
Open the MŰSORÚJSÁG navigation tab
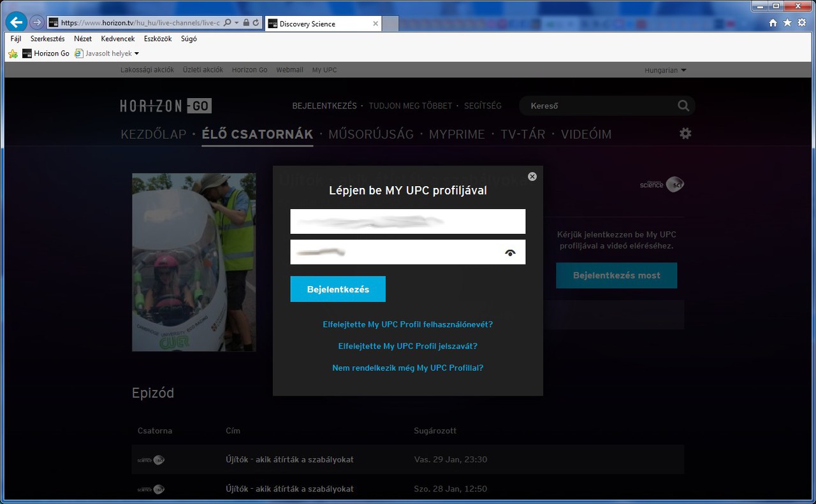pos(371,134)
